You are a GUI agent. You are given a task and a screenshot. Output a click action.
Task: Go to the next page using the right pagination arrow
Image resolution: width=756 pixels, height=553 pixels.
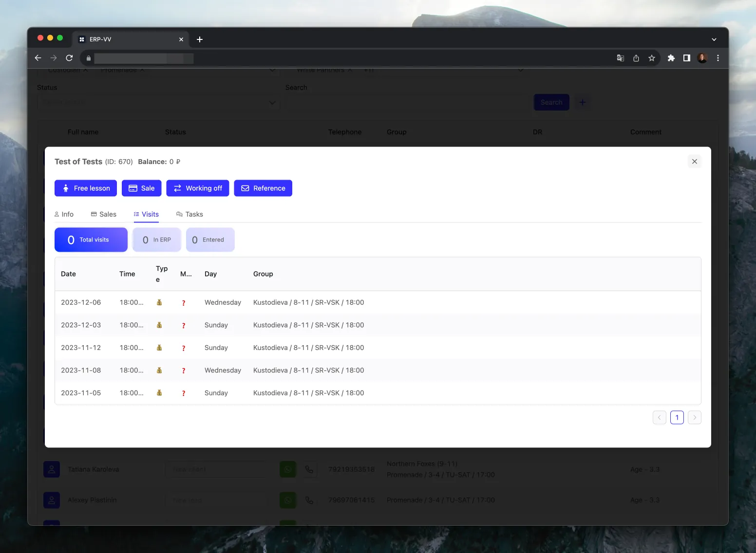pyautogui.click(x=694, y=417)
